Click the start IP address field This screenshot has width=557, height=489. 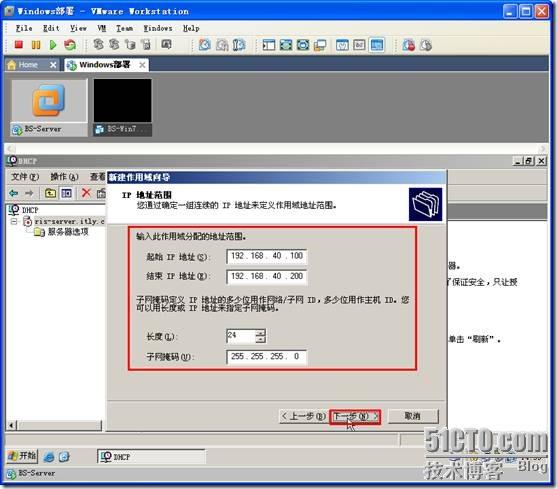coord(266,256)
